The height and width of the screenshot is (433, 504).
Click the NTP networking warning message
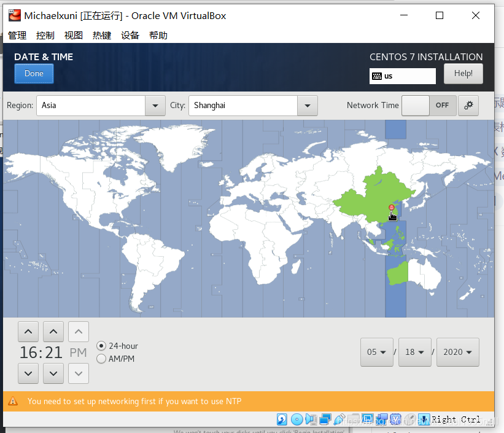coord(134,401)
